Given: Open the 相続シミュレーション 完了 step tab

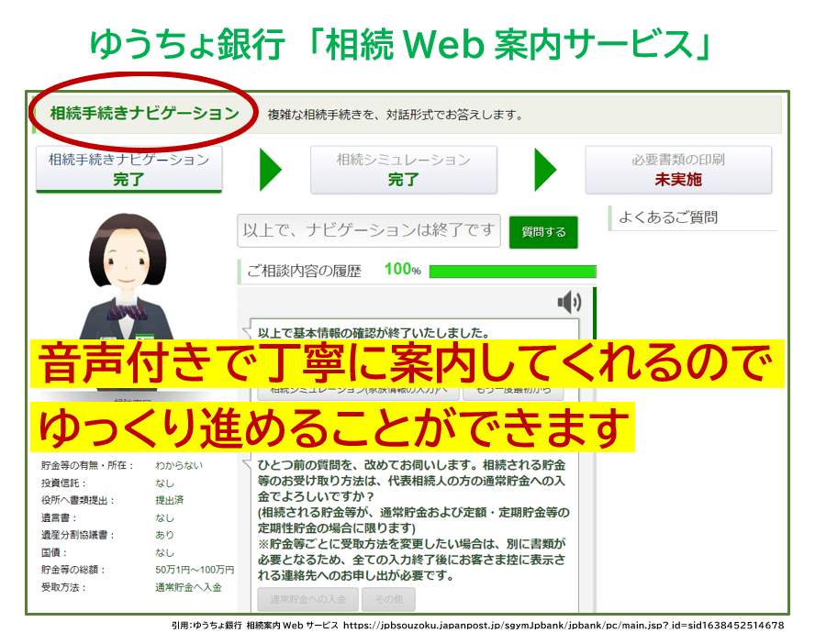Looking at the screenshot, I should coord(403,170).
